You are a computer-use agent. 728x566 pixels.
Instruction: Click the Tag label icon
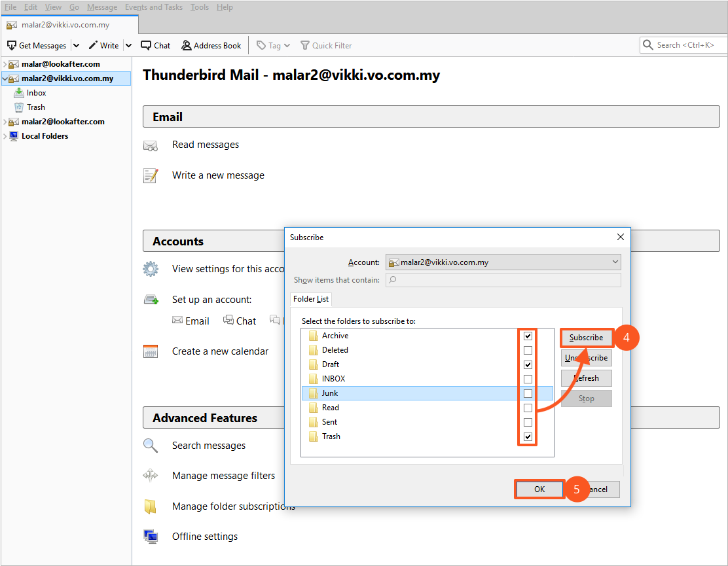click(261, 45)
